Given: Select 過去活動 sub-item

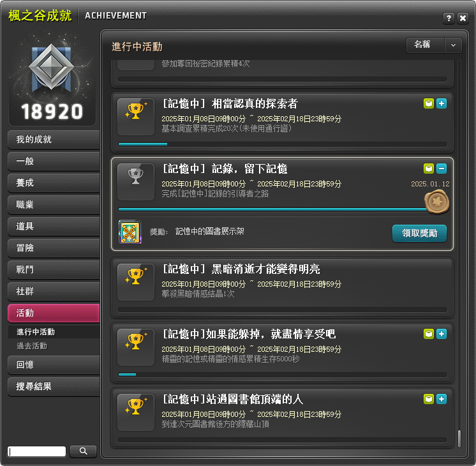Looking at the screenshot, I should click(x=32, y=346).
